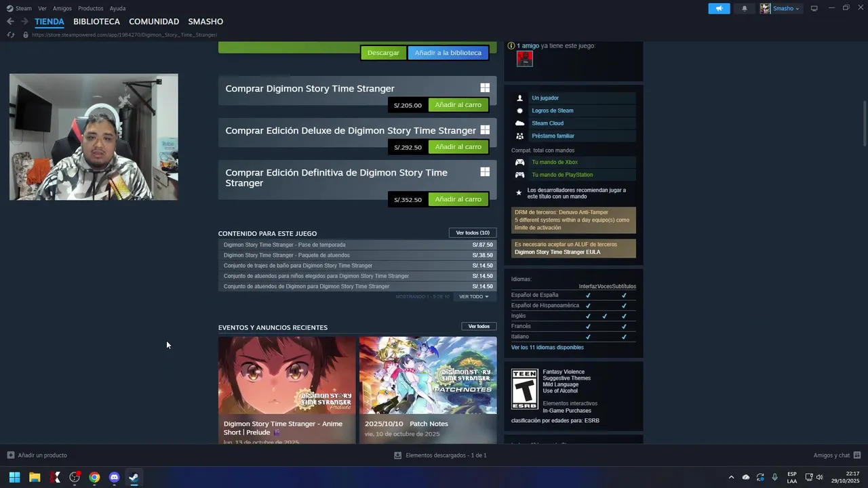Image resolution: width=868 pixels, height=488 pixels.
Task: Click the friend's avatar who owns the game
Action: coord(525,59)
